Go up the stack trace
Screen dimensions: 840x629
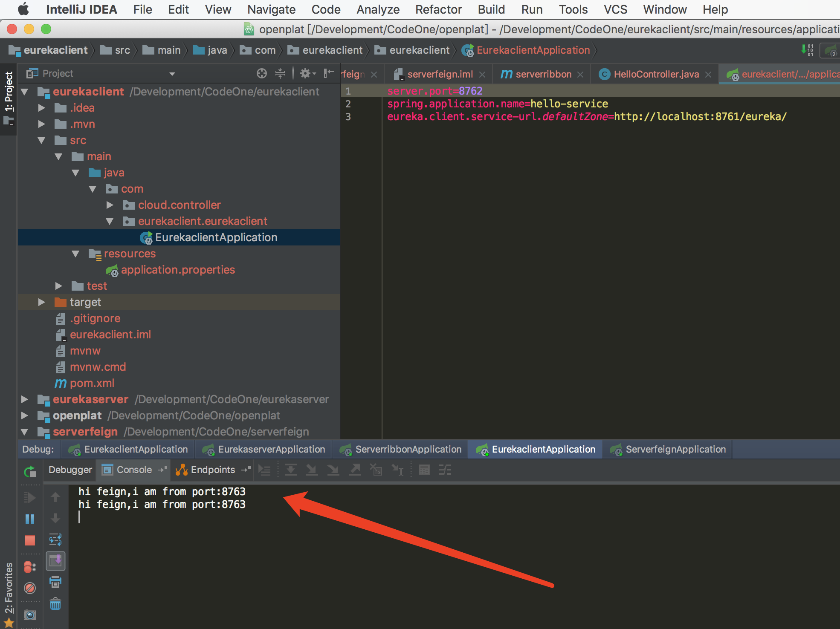tap(55, 497)
